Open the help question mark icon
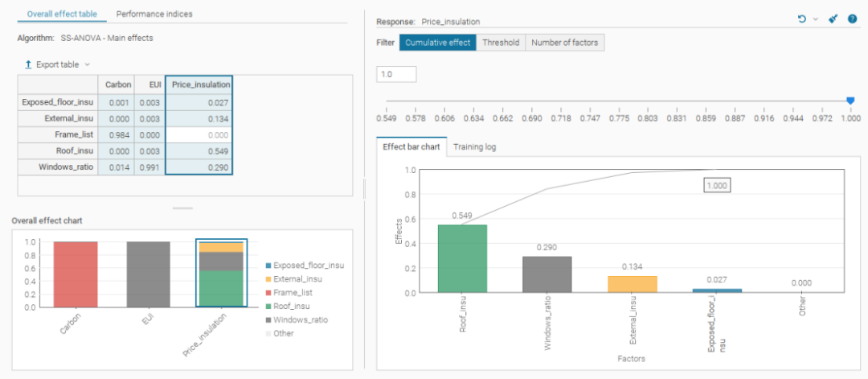This screenshot has height=379, width=868. (853, 19)
